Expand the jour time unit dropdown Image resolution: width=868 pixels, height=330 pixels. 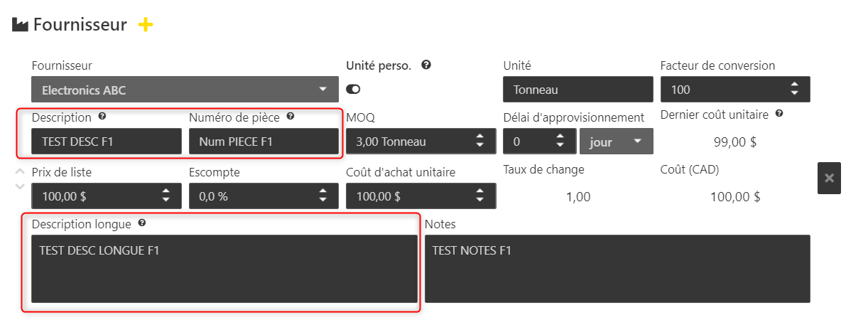(616, 142)
